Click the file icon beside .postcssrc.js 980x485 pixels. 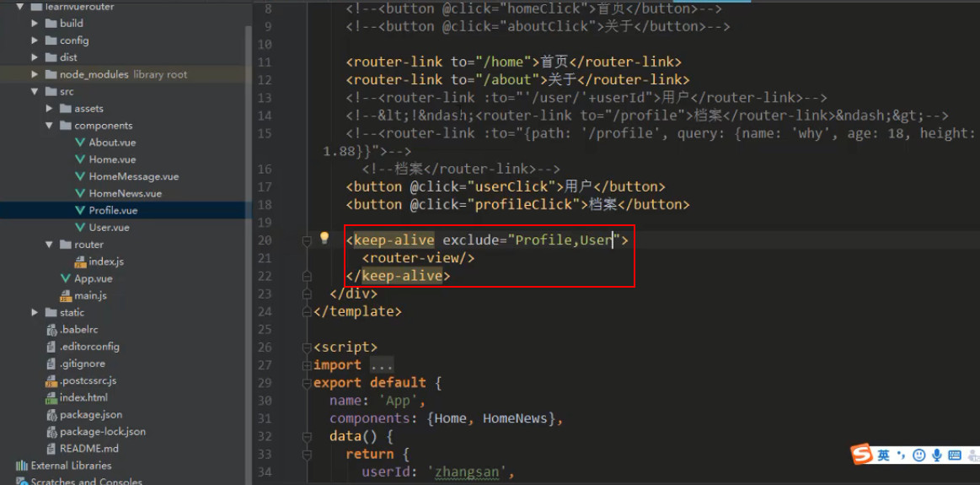click(x=51, y=380)
